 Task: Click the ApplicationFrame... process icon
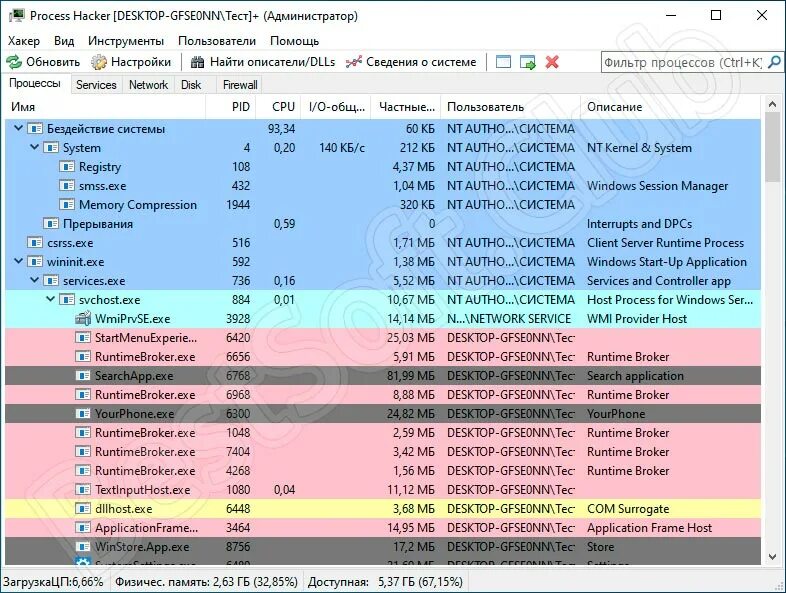pos(83,528)
